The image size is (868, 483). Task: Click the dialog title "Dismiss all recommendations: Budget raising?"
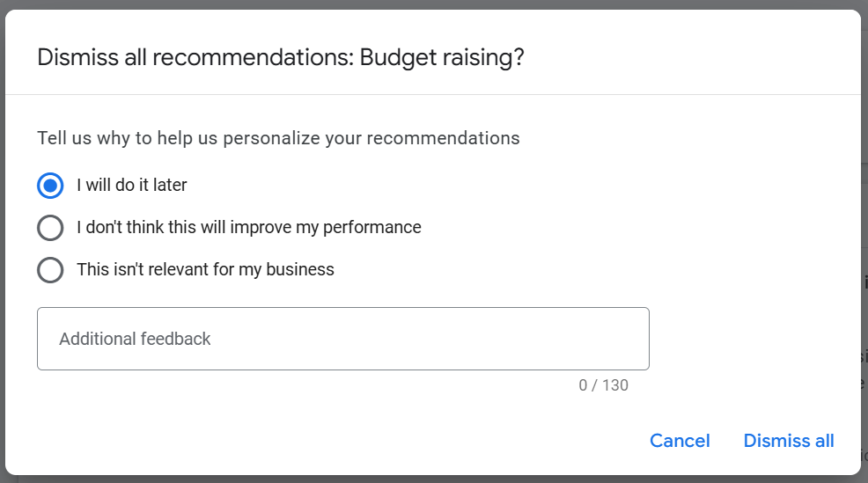click(x=281, y=58)
